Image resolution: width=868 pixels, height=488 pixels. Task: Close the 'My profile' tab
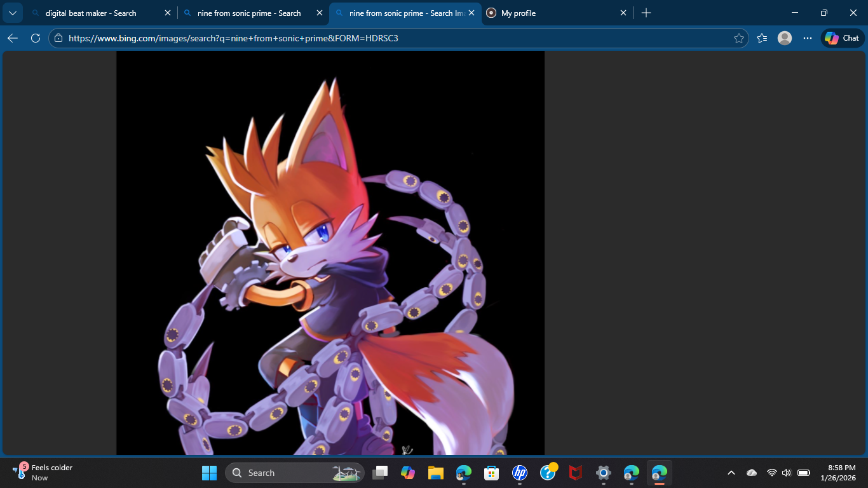point(623,13)
